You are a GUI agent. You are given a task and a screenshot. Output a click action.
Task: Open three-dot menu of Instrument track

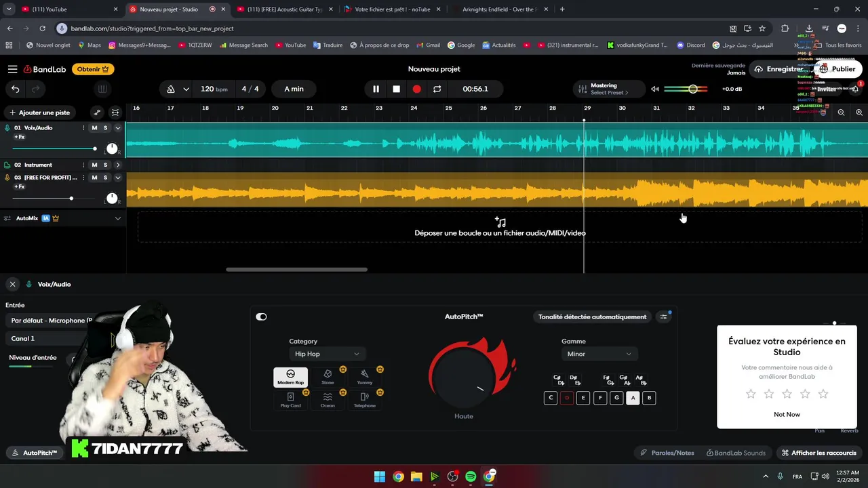tap(83, 165)
